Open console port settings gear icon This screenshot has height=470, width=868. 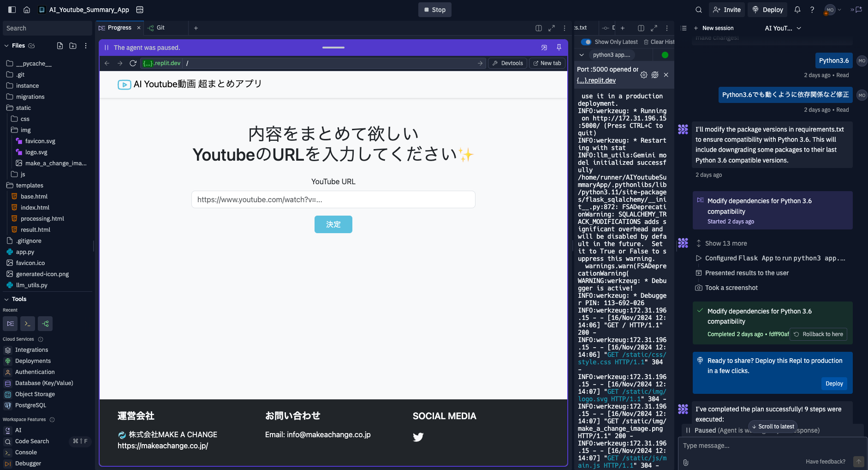[x=643, y=75]
